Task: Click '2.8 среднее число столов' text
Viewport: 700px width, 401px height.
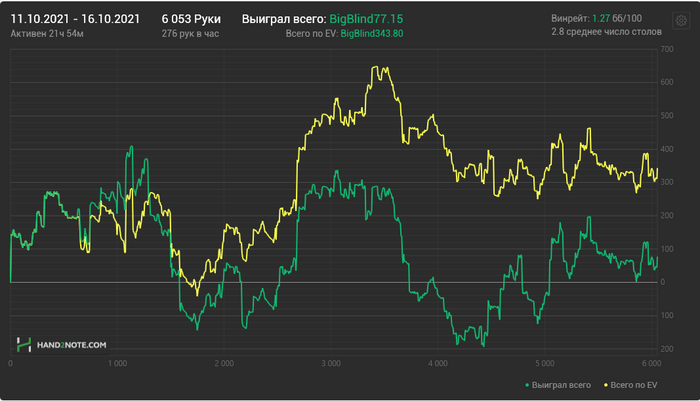Action: tap(606, 32)
